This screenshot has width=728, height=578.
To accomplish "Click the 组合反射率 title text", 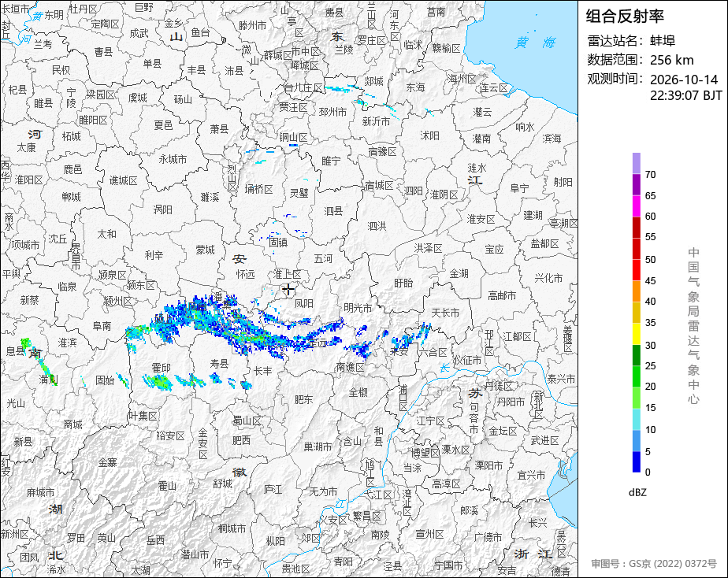I will 625,17.
